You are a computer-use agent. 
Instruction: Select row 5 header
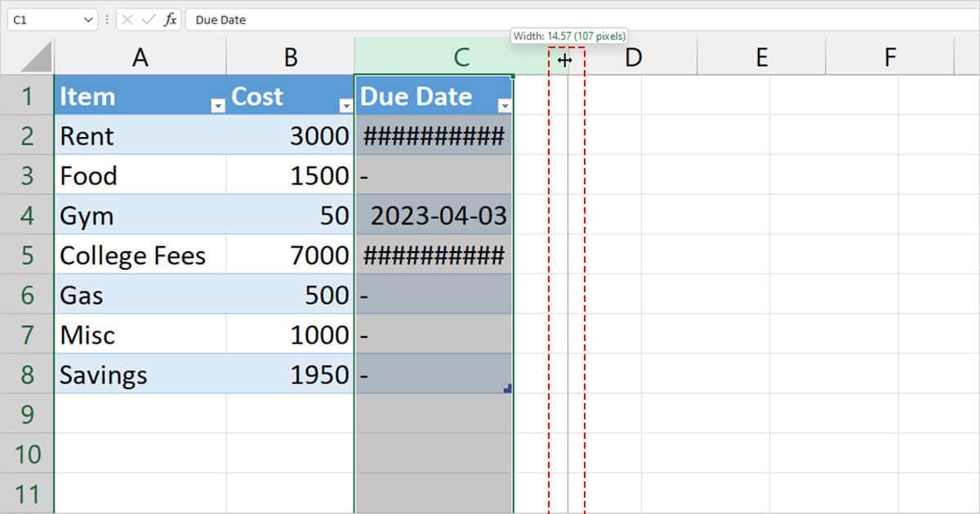coord(27,255)
